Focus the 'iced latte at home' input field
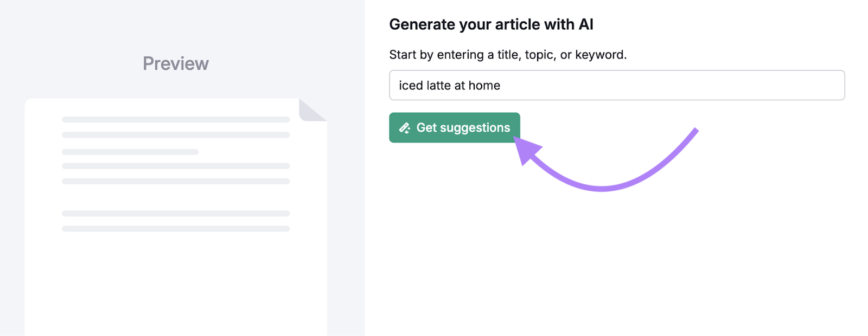This screenshot has width=868, height=336. coord(616,85)
